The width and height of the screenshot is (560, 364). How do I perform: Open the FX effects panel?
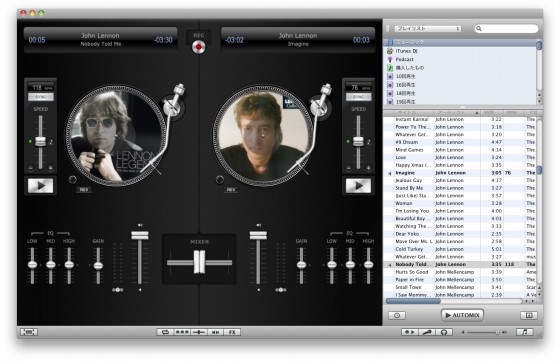point(232,332)
